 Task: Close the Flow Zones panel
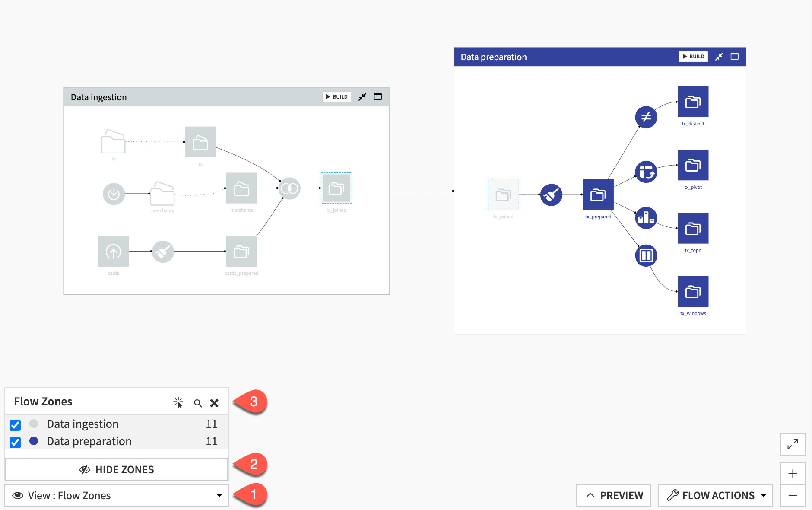214,403
